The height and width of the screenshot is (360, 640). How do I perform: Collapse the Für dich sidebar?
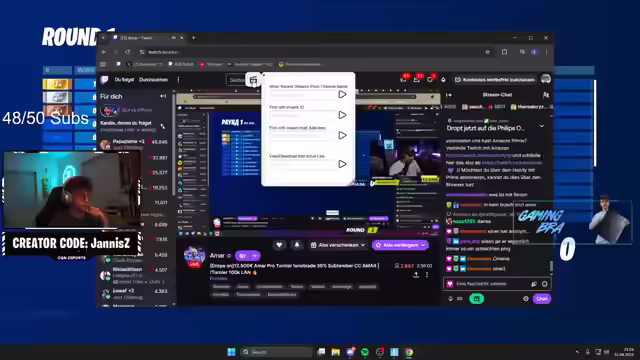coord(163,96)
